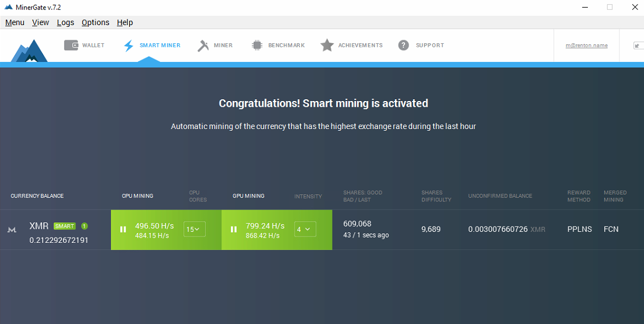Click the PPLNS reward method
This screenshot has width=644, height=324.
(580, 229)
